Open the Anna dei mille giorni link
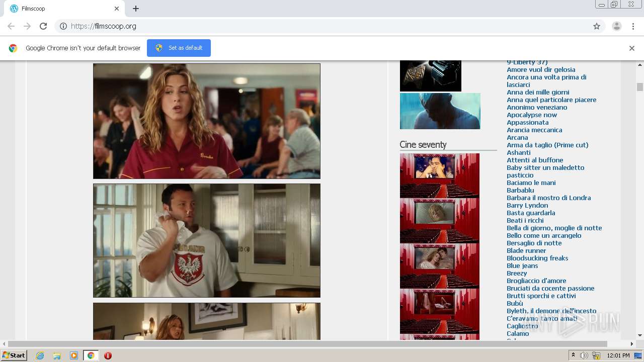 (x=538, y=93)
